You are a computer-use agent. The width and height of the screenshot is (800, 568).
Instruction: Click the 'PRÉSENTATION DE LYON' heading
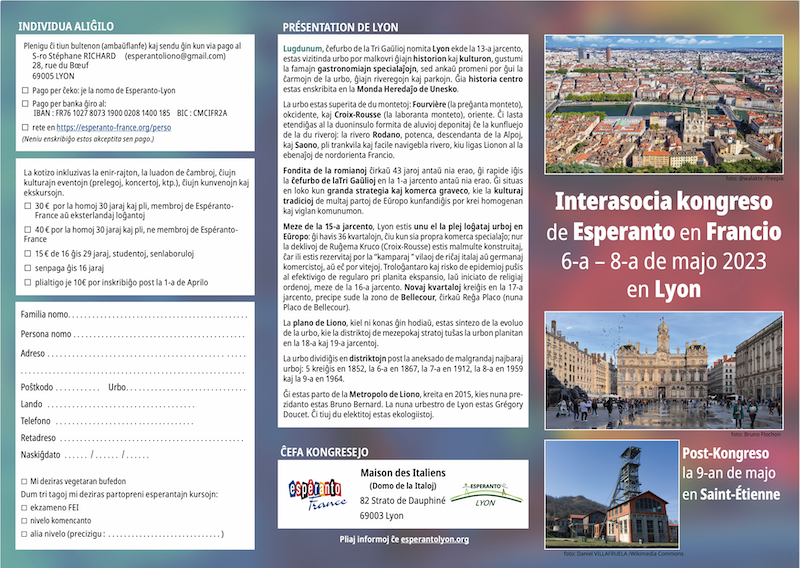pos(340,28)
